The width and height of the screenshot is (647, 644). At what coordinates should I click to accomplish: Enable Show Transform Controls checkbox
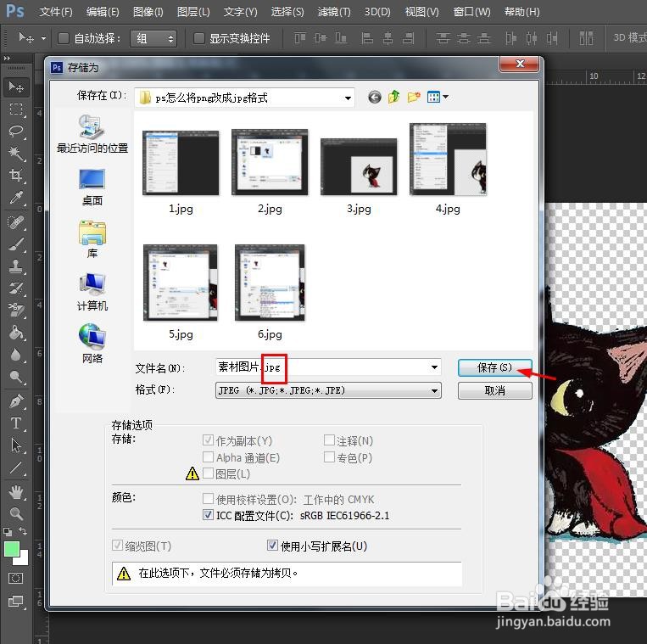pos(199,38)
